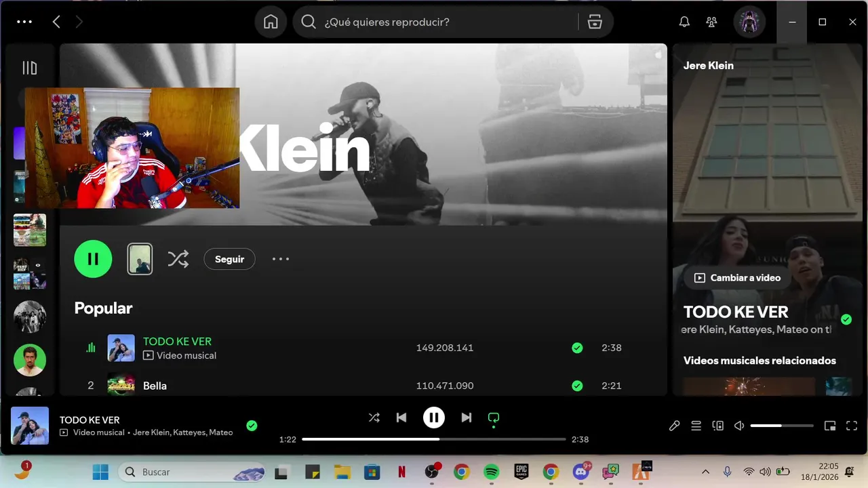Click play count 110.471.090

click(x=445, y=386)
